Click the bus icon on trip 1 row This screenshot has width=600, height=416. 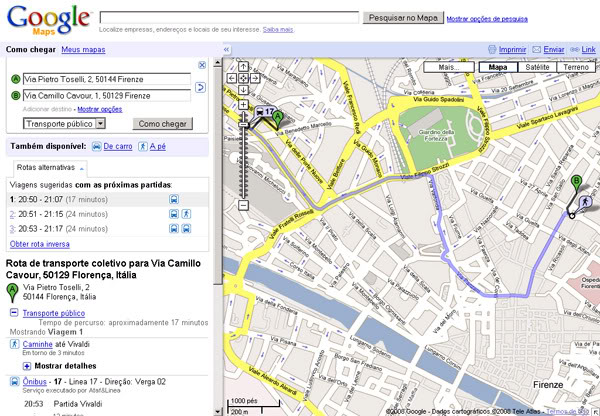(x=174, y=199)
